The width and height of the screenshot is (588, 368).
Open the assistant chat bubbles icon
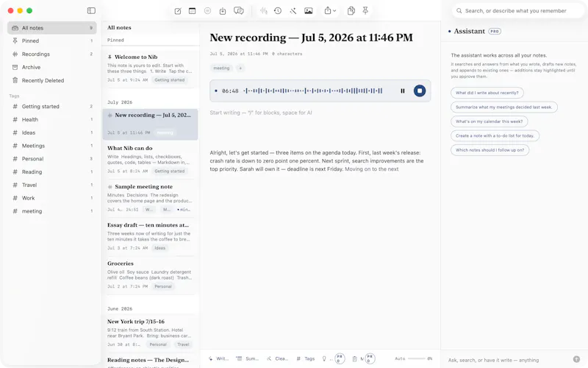coord(238,11)
